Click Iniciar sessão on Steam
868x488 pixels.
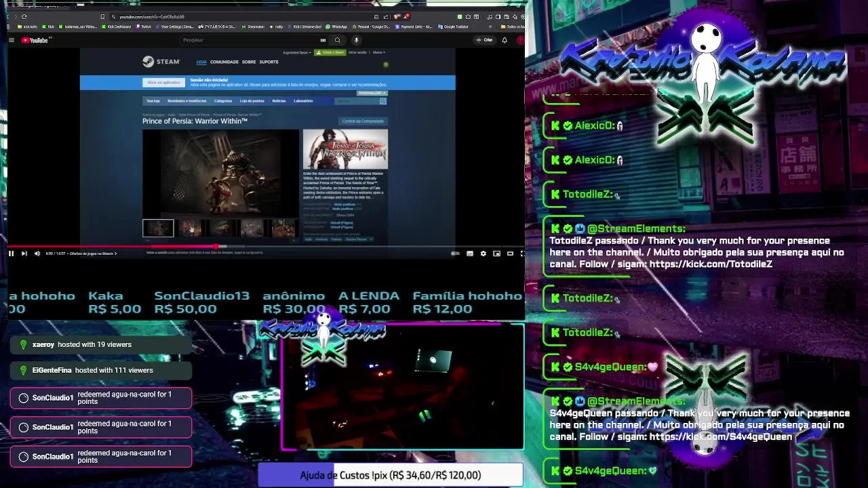[x=357, y=52]
